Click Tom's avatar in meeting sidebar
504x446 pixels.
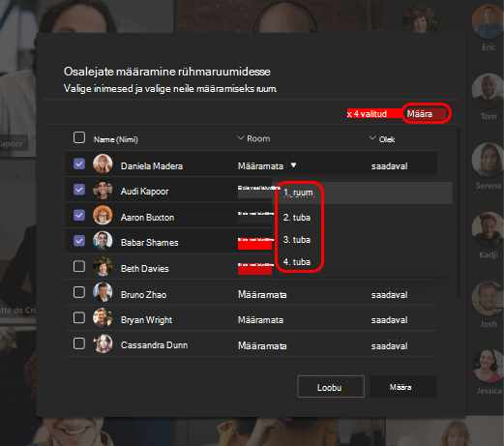coord(489,91)
